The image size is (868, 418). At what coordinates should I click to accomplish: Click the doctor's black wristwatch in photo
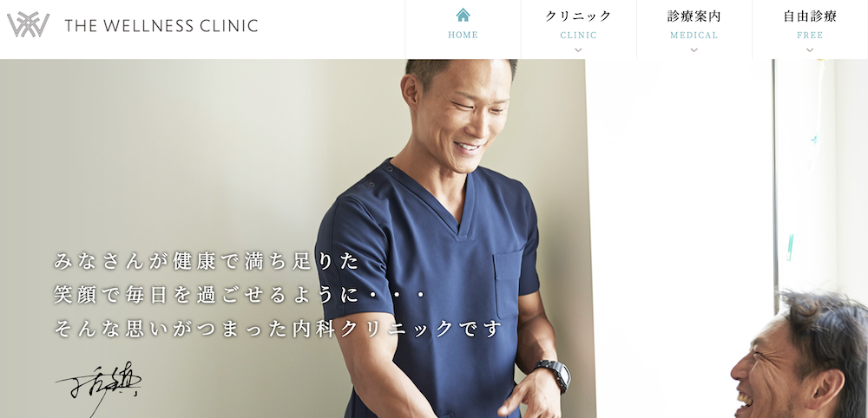(x=553, y=375)
